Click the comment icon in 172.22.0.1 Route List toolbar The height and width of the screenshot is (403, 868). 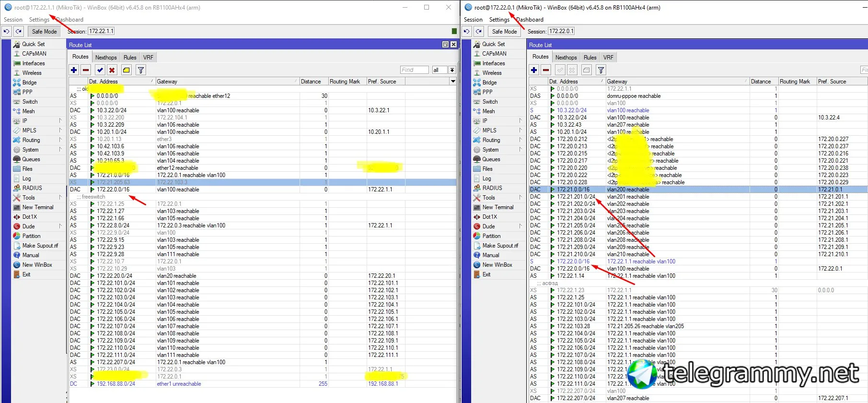click(586, 70)
